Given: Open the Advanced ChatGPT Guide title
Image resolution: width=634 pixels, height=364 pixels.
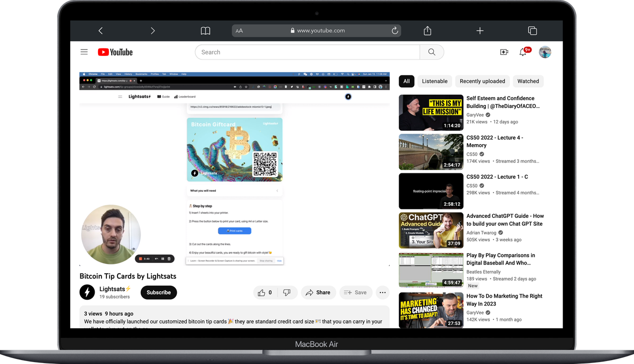Looking at the screenshot, I should click(505, 220).
